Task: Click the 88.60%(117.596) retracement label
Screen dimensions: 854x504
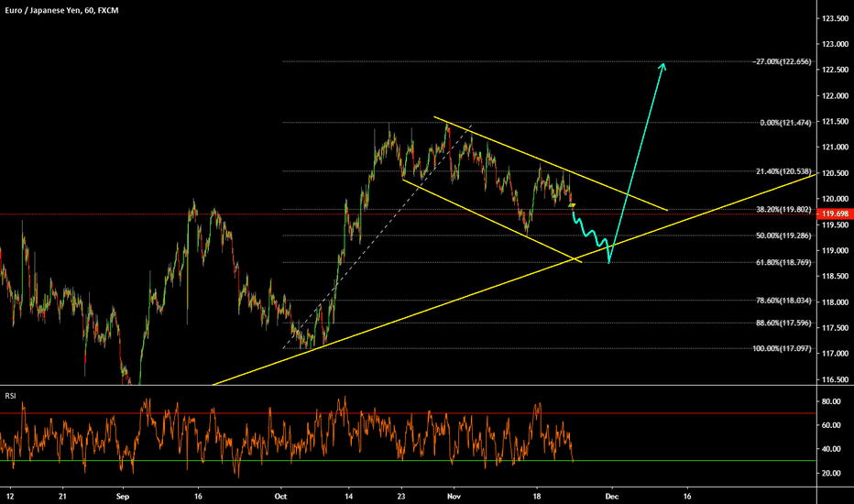Action: [782, 323]
